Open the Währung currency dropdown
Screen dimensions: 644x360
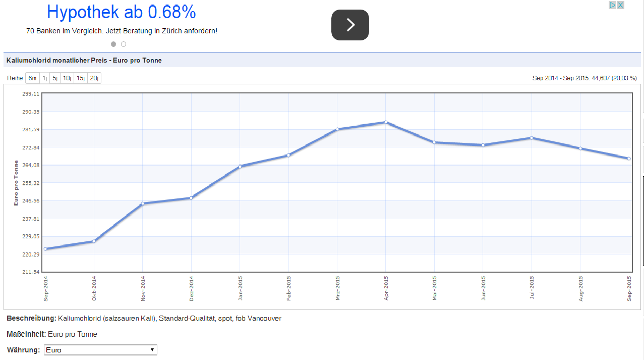tap(101, 350)
